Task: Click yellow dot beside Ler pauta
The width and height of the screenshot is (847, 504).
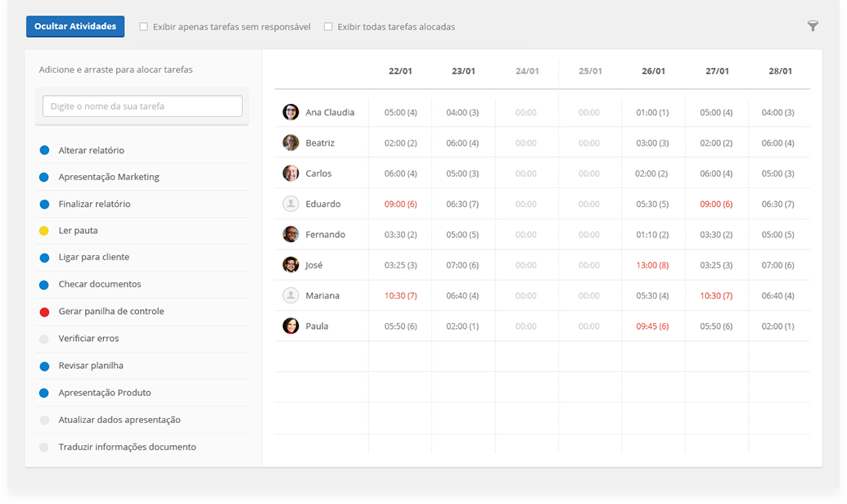Action: pos(44,231)
